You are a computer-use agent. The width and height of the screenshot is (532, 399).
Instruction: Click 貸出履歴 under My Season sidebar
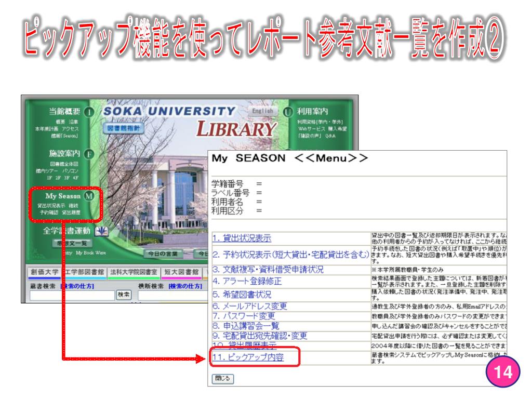[x=71, y=212]
